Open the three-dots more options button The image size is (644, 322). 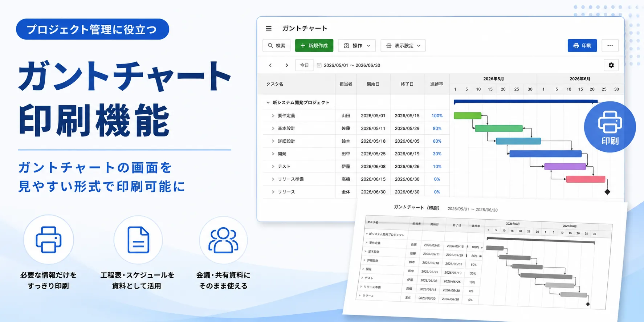610,46
